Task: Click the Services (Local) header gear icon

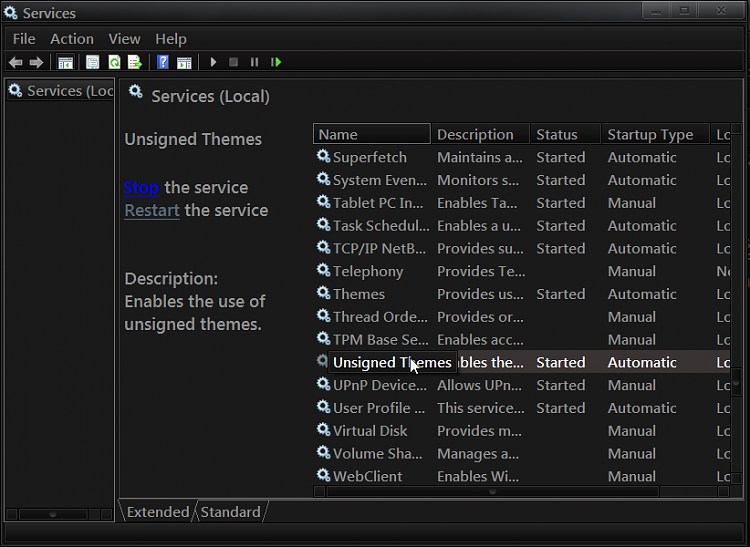Action: (136, 91)
